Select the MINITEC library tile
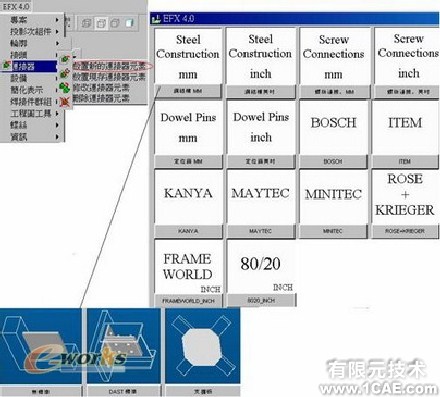The width and height of the screenshot is (440, 397). pos(333,197)
